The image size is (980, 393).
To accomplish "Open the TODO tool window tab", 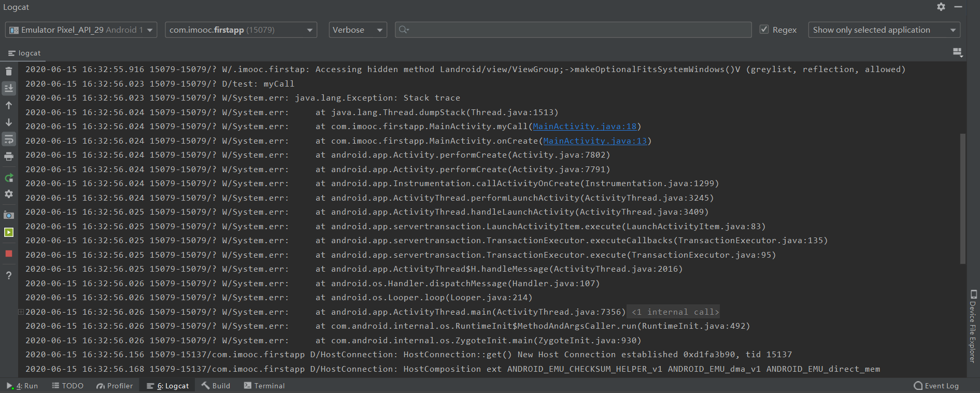I will (x=68, y=386).
